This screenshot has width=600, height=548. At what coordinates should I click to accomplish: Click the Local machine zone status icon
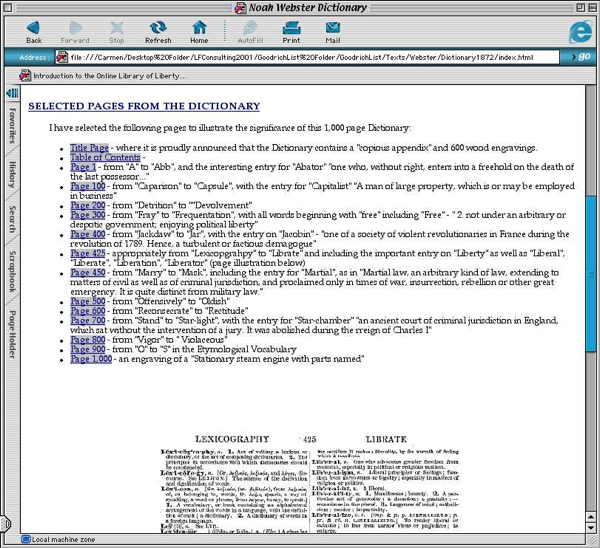[x=26, y=540]
